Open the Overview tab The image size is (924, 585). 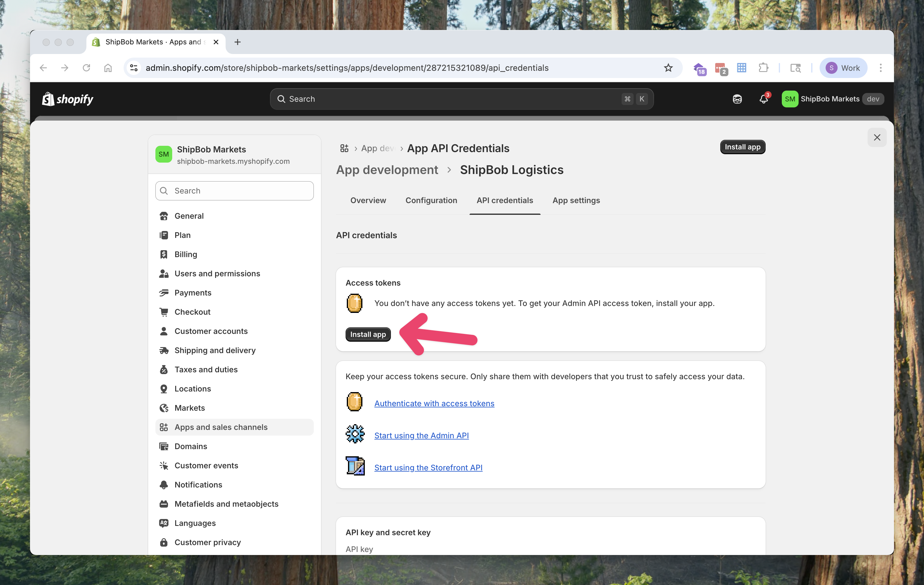coord(367,200)
